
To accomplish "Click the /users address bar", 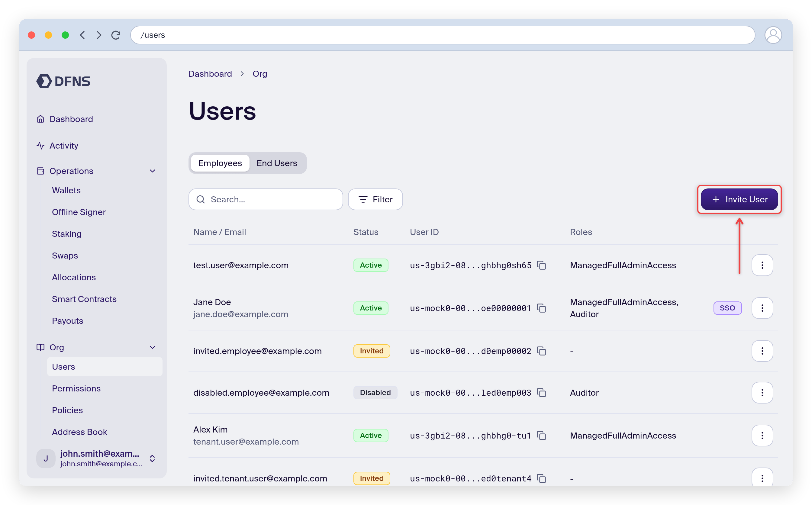I will point(443,35).
